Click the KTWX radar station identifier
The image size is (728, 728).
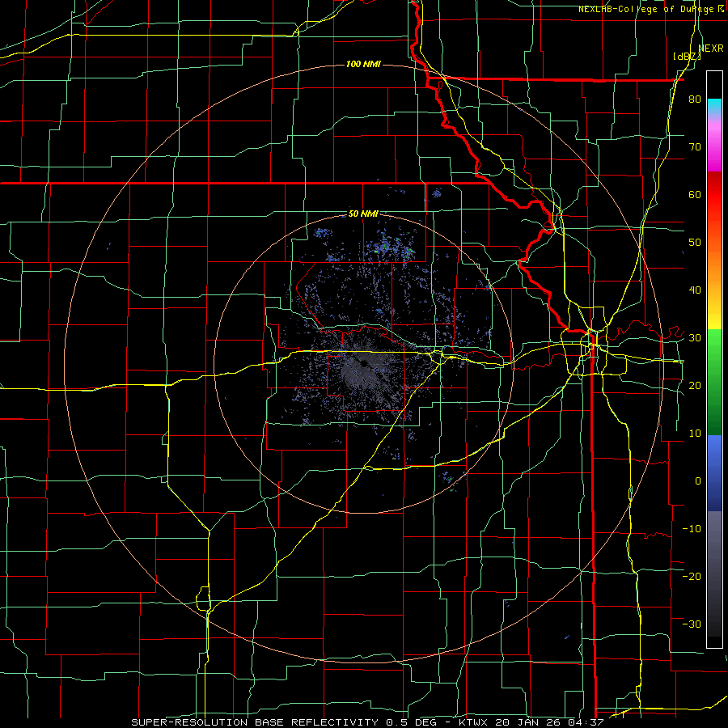(475, 722)
